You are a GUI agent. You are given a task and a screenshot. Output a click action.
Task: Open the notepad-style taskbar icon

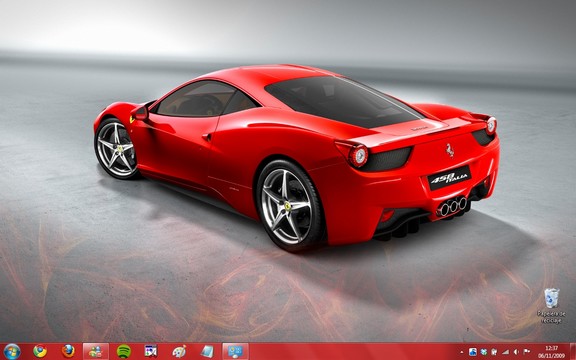coord(207,352)
